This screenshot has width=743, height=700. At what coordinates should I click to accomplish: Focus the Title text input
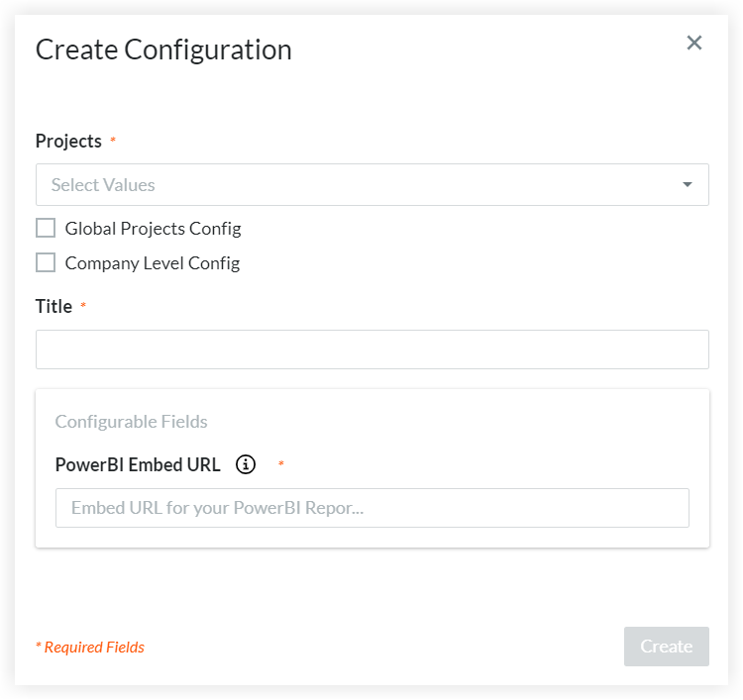pos(371,350)
